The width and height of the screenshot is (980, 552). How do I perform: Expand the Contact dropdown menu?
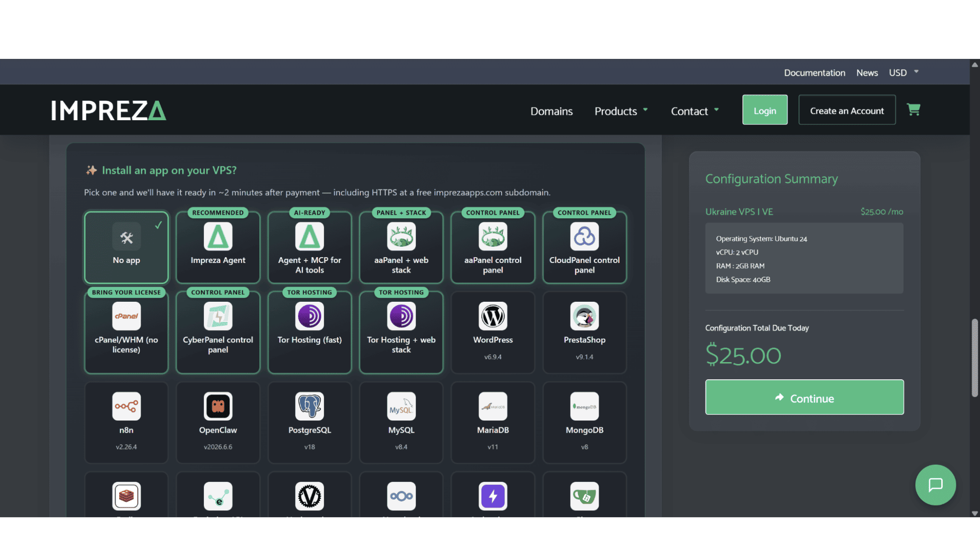pos(695,111)
